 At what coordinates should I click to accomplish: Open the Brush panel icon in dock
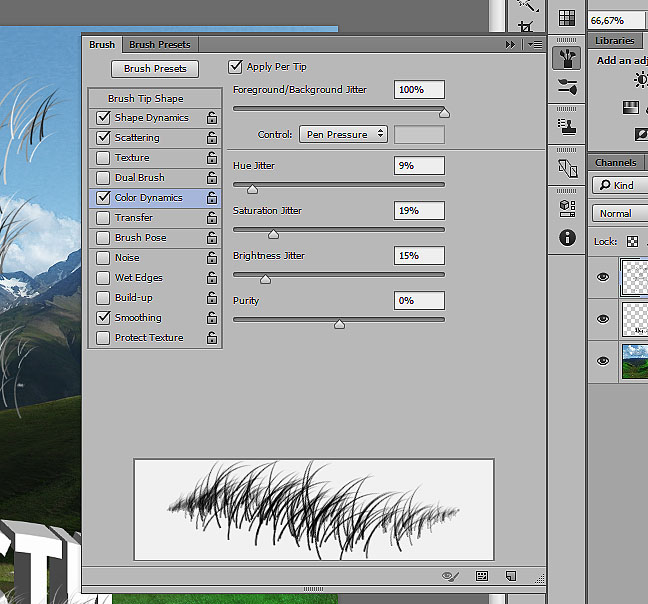click(x=567, y=57)
